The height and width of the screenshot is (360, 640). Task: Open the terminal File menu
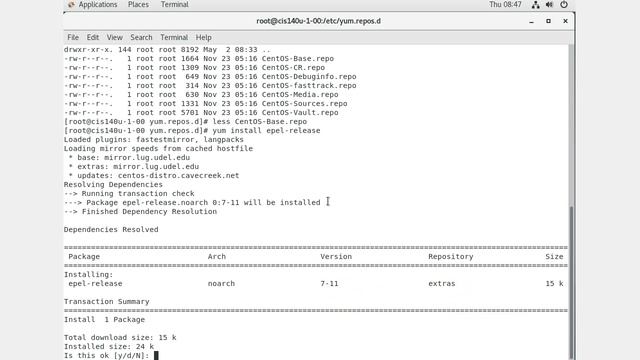point(73,37)
